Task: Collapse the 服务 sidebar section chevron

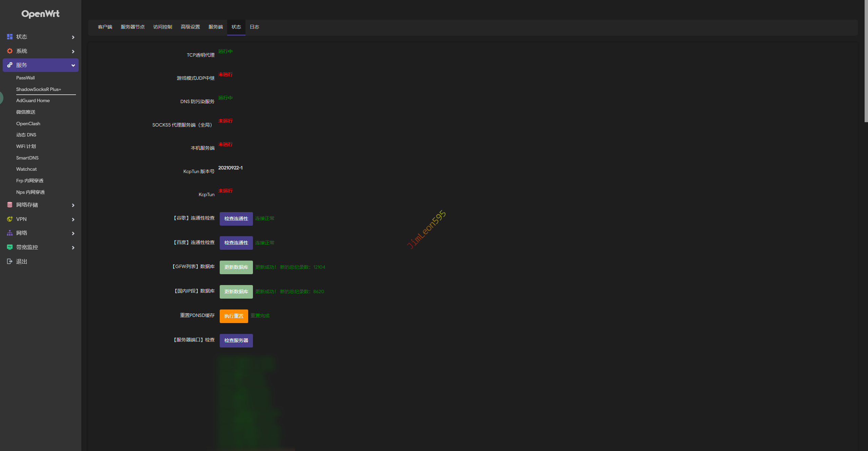Action: [x=73, y=65]
